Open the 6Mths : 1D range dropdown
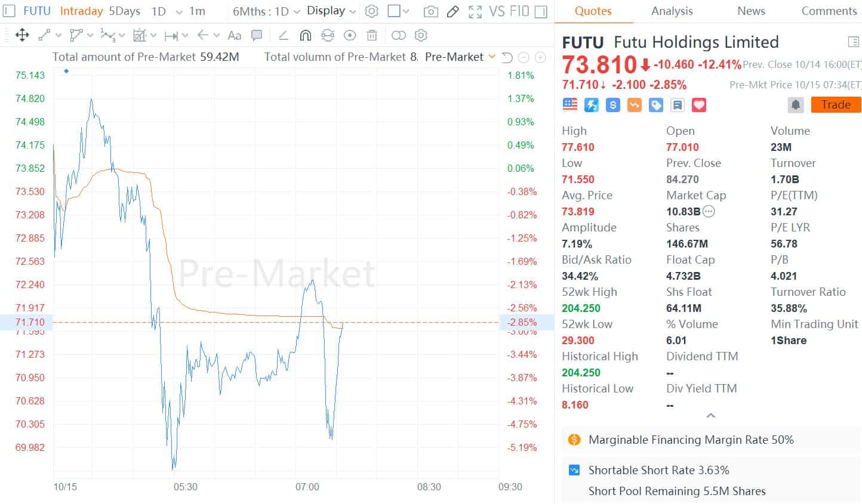 pos(266,11)
